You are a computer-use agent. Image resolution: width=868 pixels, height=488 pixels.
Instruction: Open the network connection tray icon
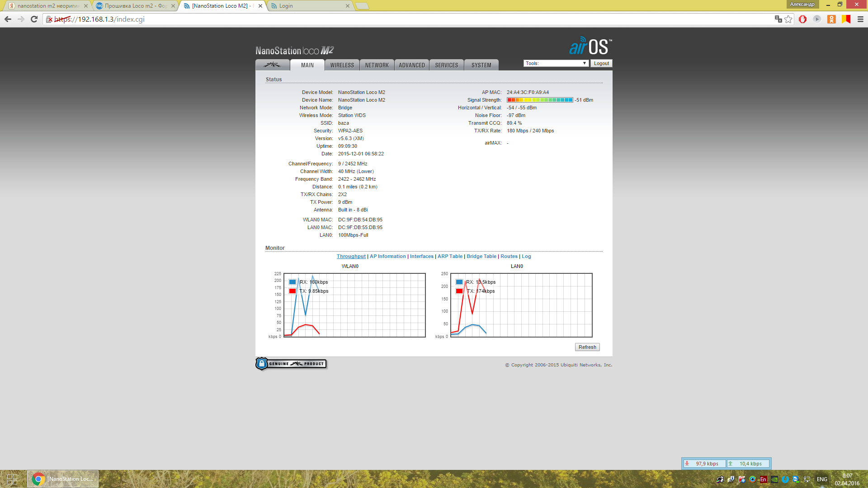click(807, 479)
